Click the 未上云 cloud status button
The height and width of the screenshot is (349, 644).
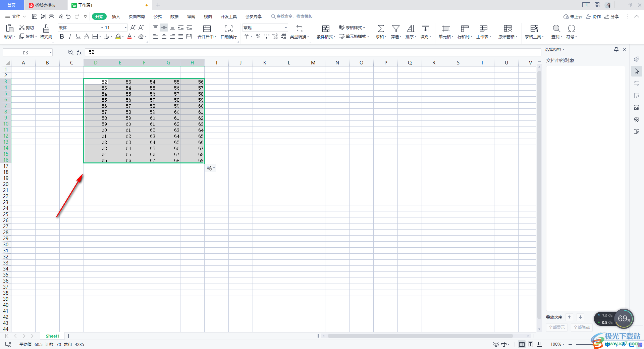tap(573, 16)
